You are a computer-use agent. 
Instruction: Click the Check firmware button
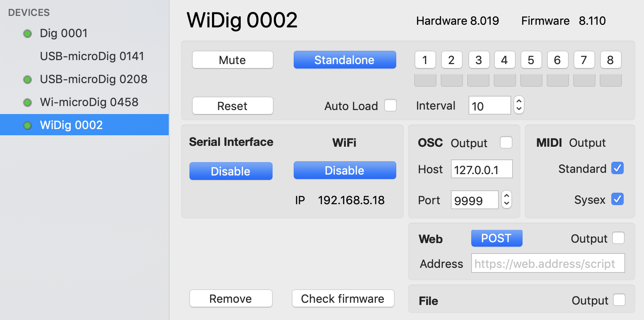click(343, 299)
